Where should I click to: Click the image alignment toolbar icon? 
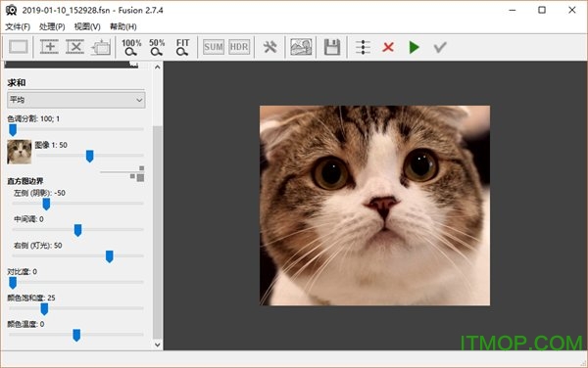tap(101, 47)
